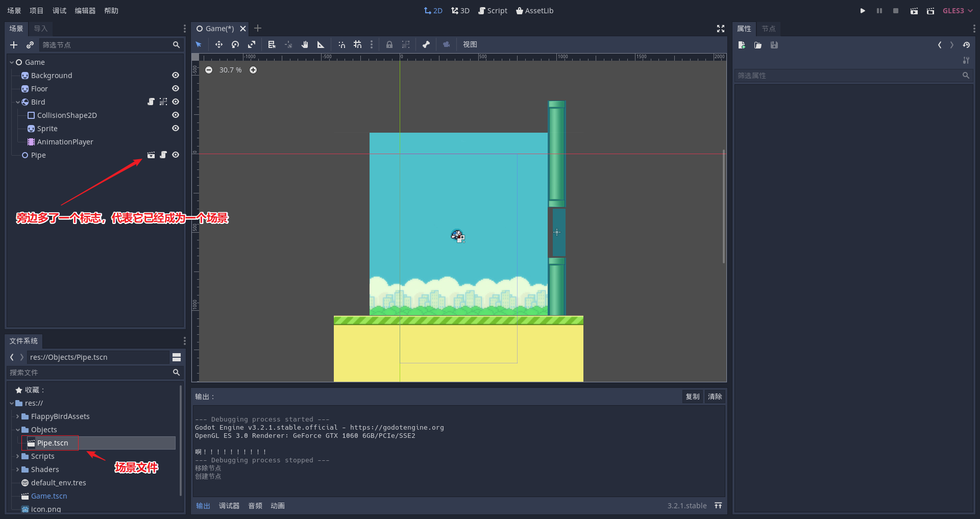Select the Select Mode arrow tool
The width and height of the screenshot is (980, 519).
click(199, 44)
